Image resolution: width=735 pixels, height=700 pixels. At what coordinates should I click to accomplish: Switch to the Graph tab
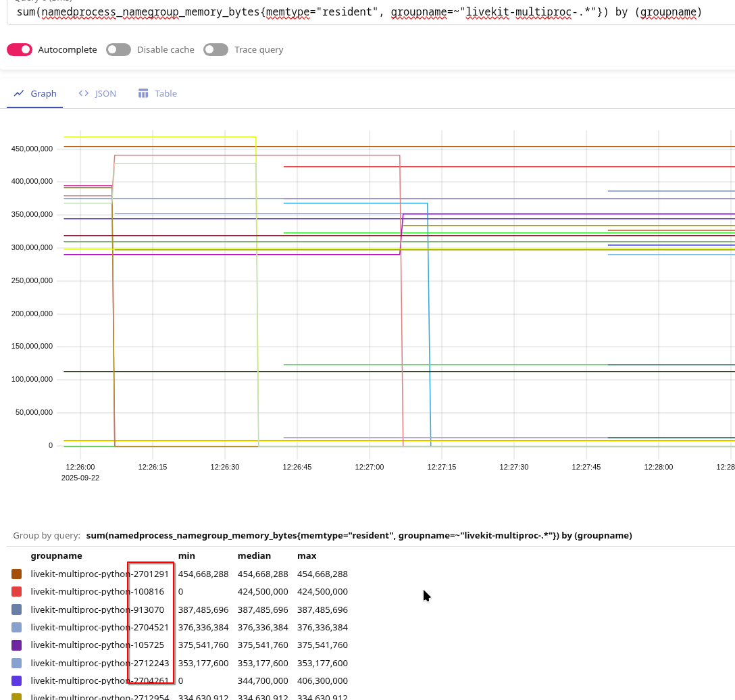point(34,93)
